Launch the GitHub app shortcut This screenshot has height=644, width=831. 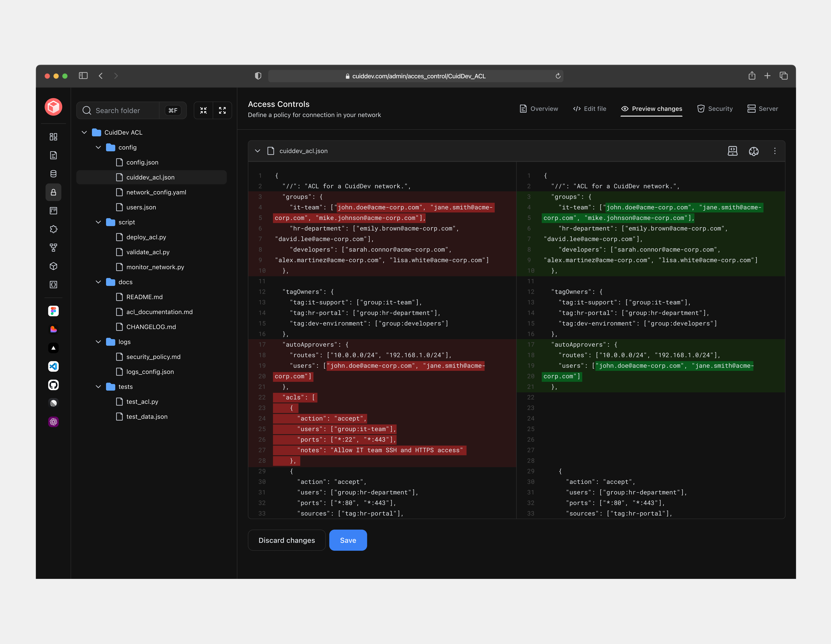point(53,385)
